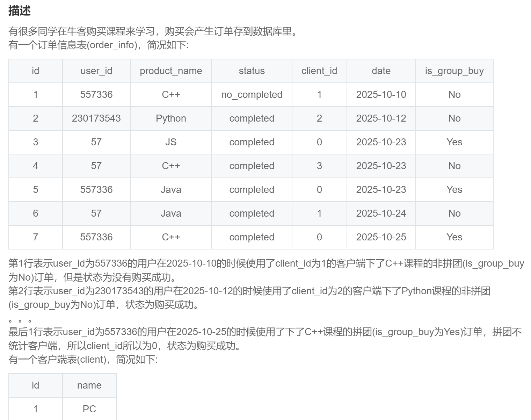Select the order_info table's user_id column header
The height and width of the screenshot is (420, 531).
[96, 71]
